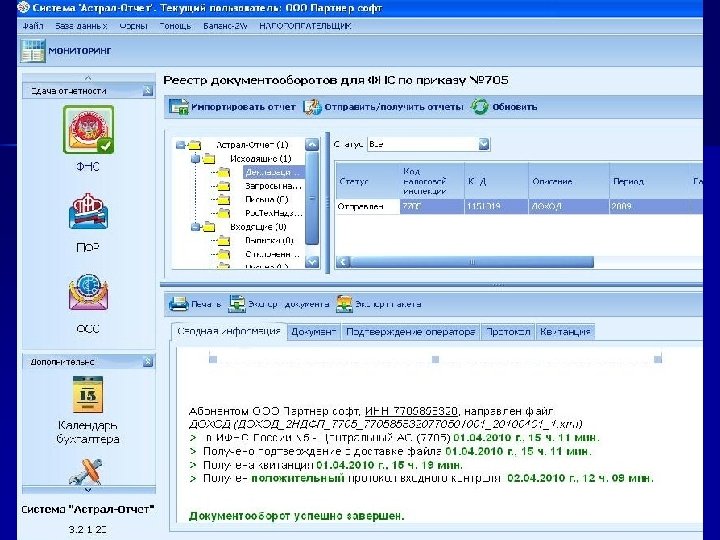This screenshot has width=720, height=540.
Task: Click the Экспорт документа icon
Action: [237, 304]
